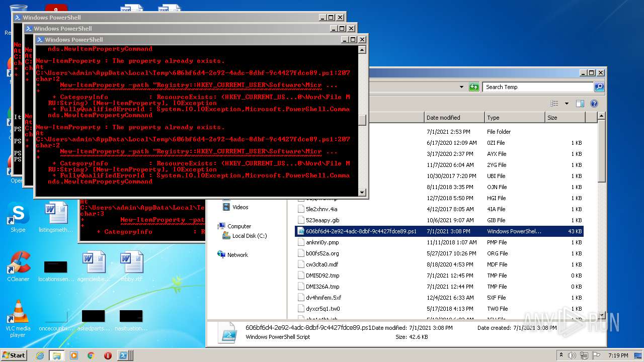Open the address bar history dropdown

[x=461, y=87]
